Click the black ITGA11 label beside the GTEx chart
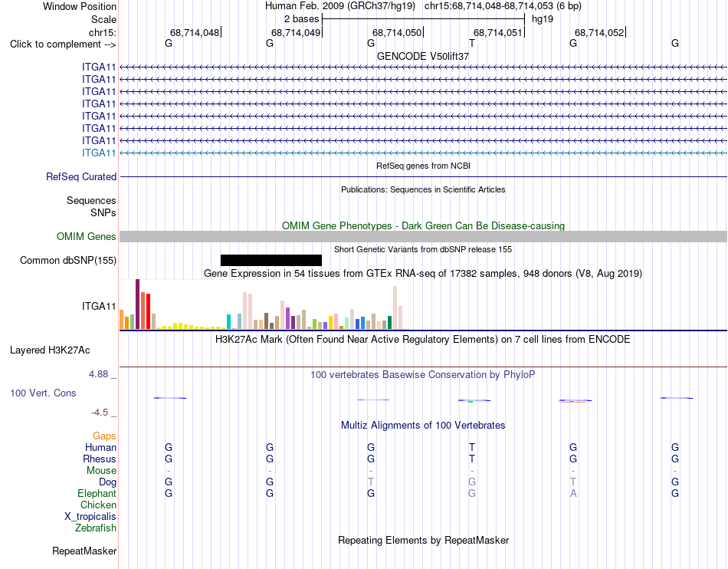 point(99,306)
